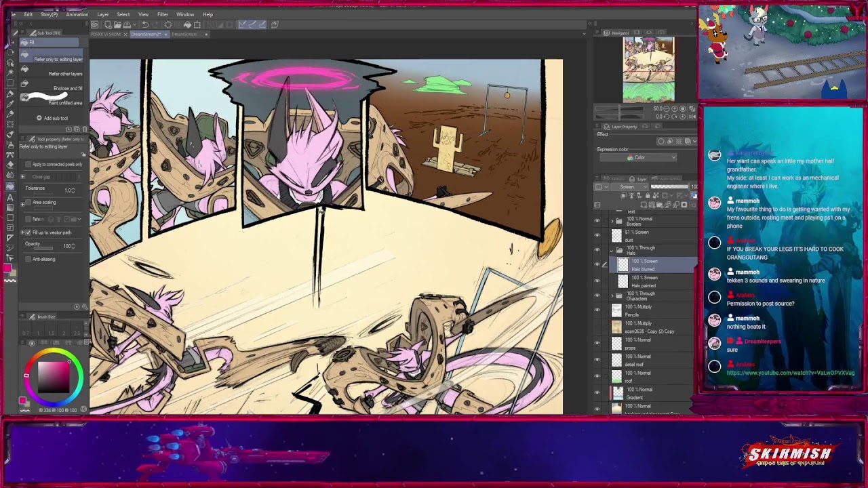Open the Animation menu
Image resolution: width=868 pixels, height=488 pixels.
click(x=77, y=14)
